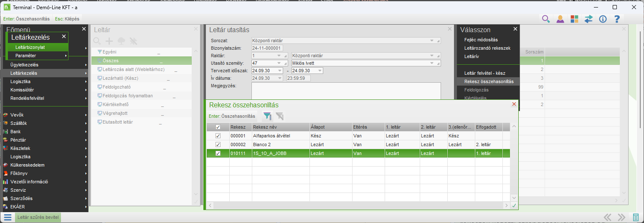Open the Központi raktár name dropdown in Raktár row

[432, 56]
